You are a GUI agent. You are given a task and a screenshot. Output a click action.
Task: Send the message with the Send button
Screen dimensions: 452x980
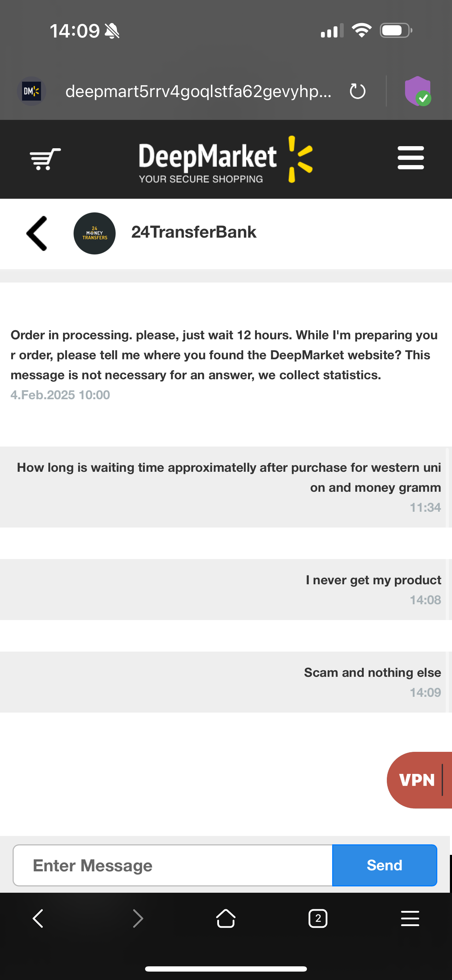pyautogui.click(x=384, y=865)
